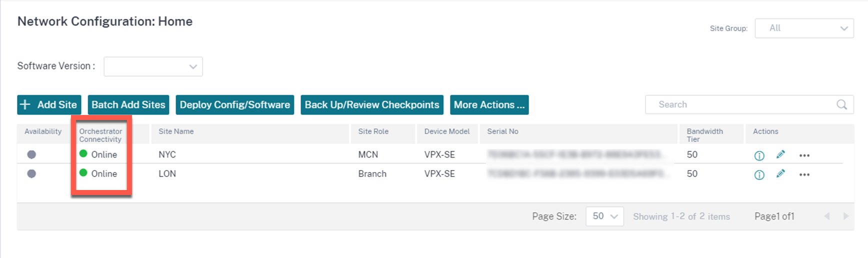Edit the LON site with pencil icon
This screenshot has height=258, width=868.
[x=780, y=173]
